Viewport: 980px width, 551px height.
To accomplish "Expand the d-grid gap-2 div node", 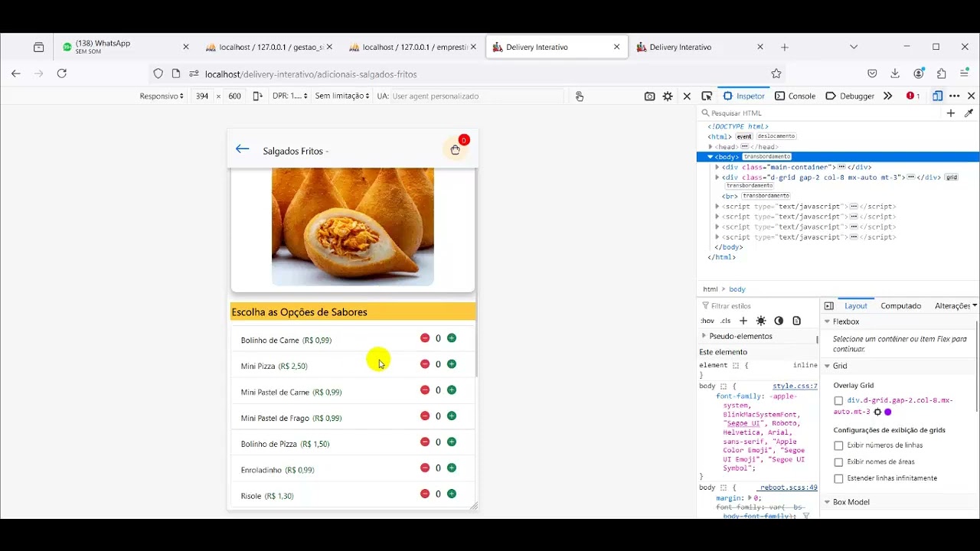I will [717, 177].
